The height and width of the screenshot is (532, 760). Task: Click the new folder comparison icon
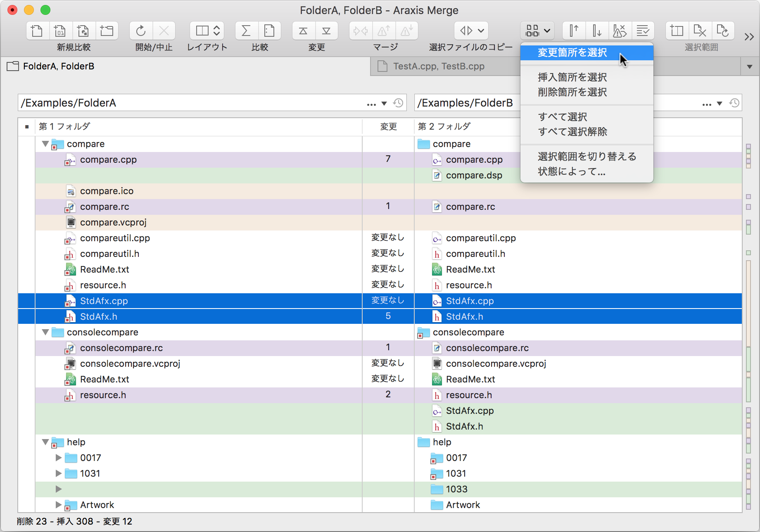click(x=107, y=31)
